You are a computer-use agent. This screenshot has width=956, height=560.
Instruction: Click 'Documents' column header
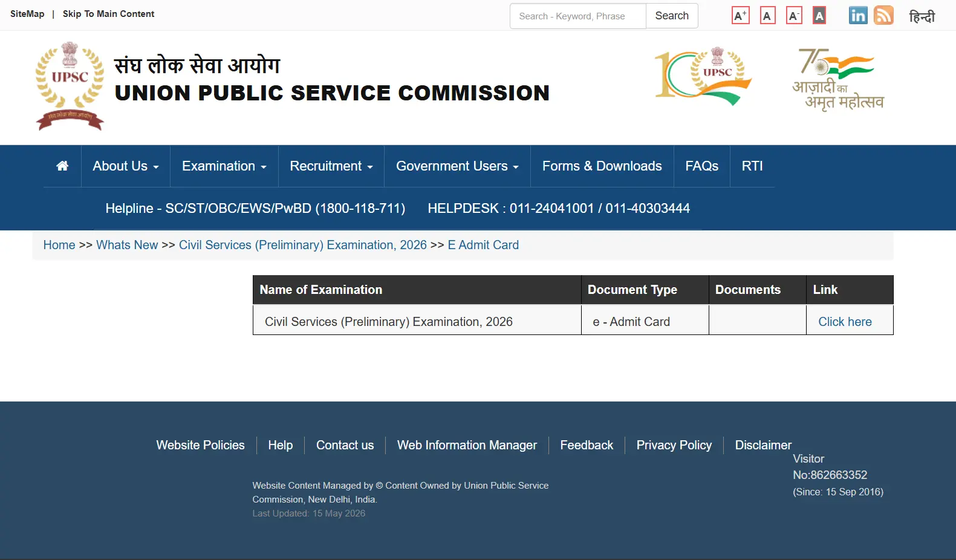tap(758, 290)
